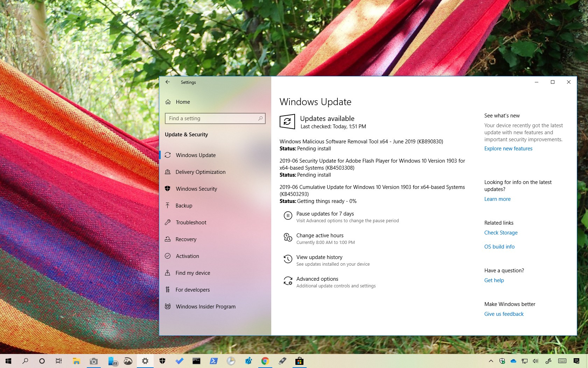
Task: Click the Updates available refresh icon
Action: (x=287, y=122)
